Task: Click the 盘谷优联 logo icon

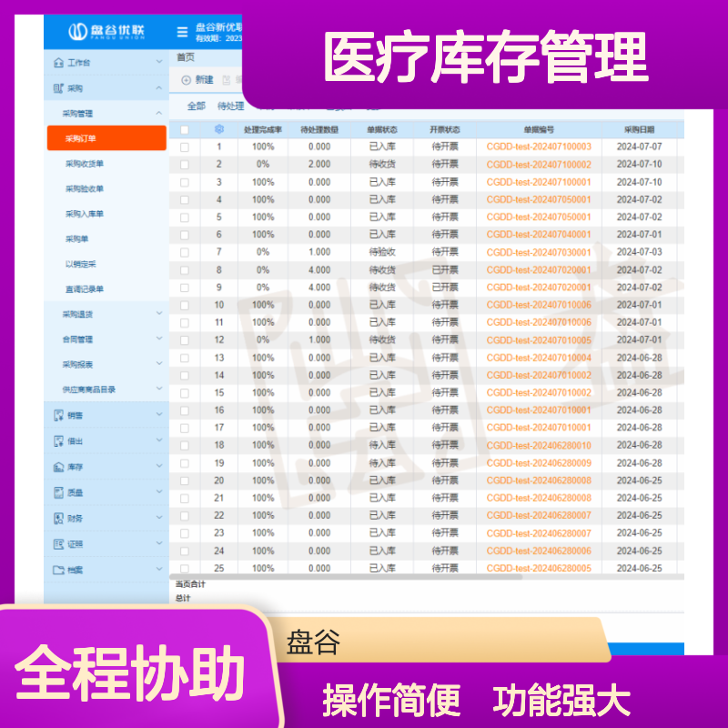Action: tap(77, 32)
